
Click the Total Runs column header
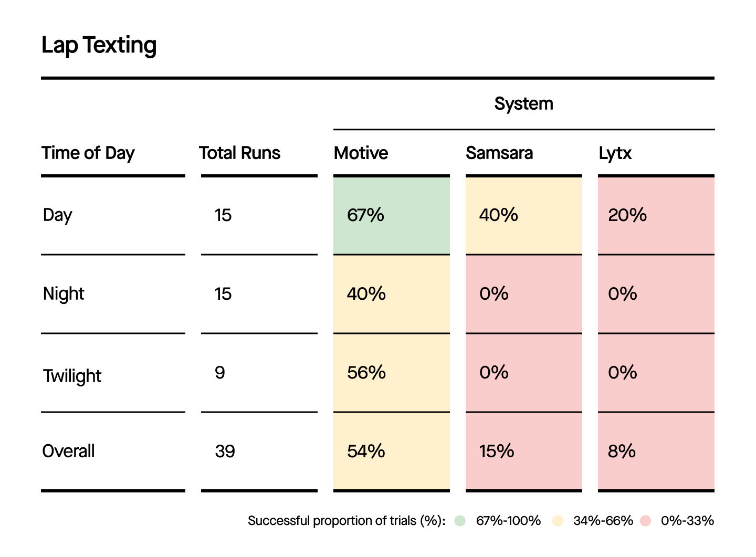[x=240, y=153]
